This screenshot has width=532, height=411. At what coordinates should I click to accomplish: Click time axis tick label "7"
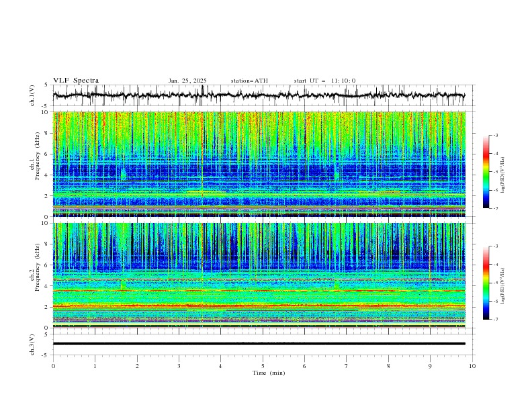[x=347, y=366]
